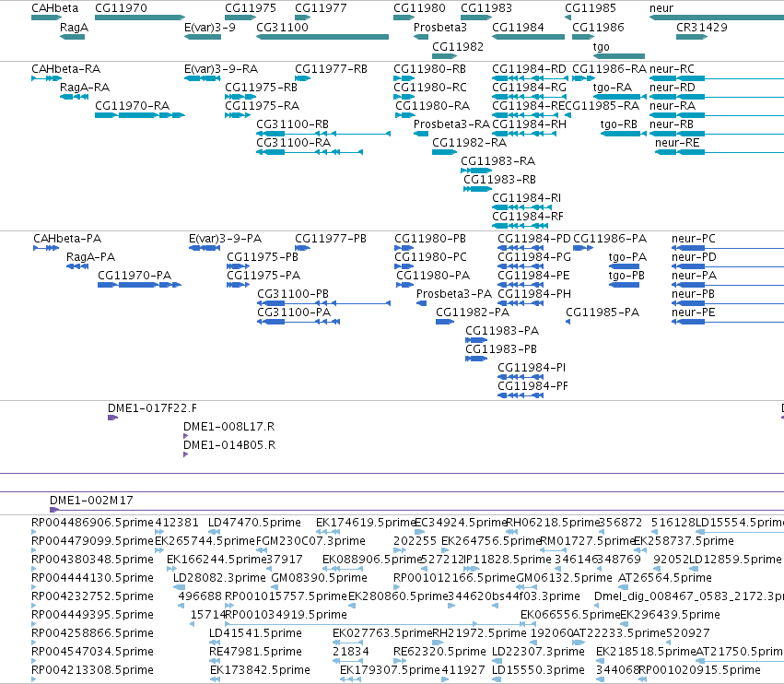Select transcript neur-RE
The width and height of the screenshot is (784, 684).
click(677, 143)
